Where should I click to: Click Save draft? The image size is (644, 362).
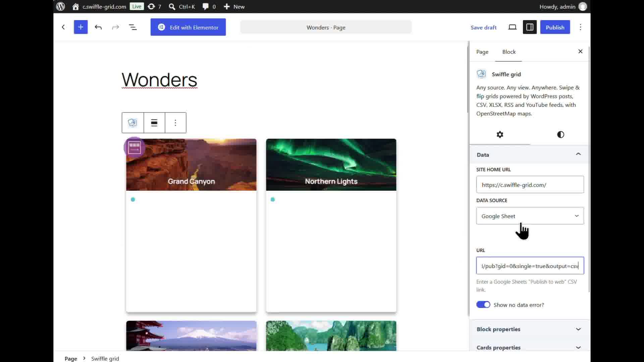483,27
